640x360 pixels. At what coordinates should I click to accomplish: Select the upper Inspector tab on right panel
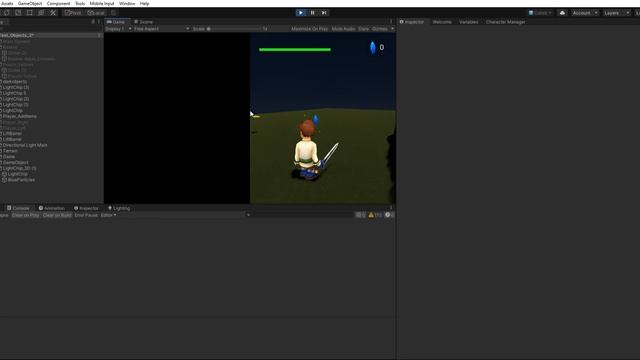(411, 22)
